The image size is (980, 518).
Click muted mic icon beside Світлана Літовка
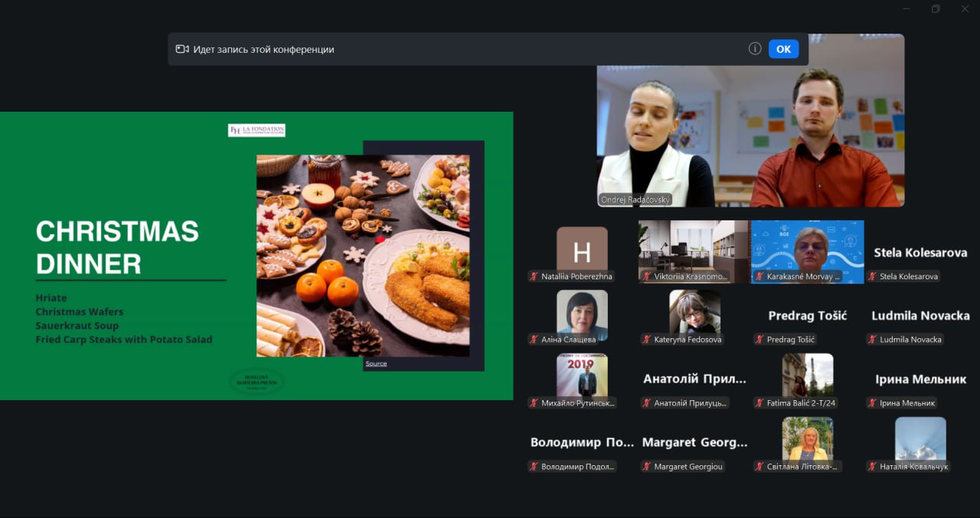pyautogui.click(x=759, y=466)
